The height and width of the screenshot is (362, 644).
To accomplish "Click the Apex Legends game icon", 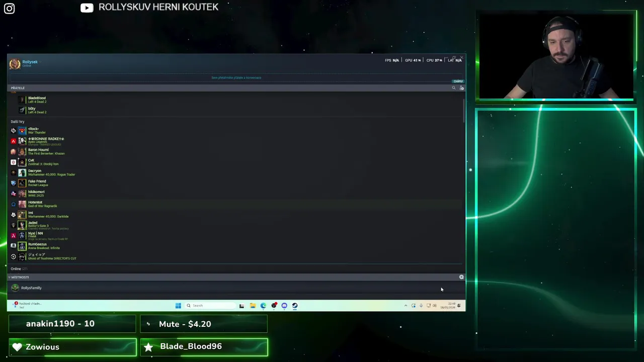I will [14, 141].
